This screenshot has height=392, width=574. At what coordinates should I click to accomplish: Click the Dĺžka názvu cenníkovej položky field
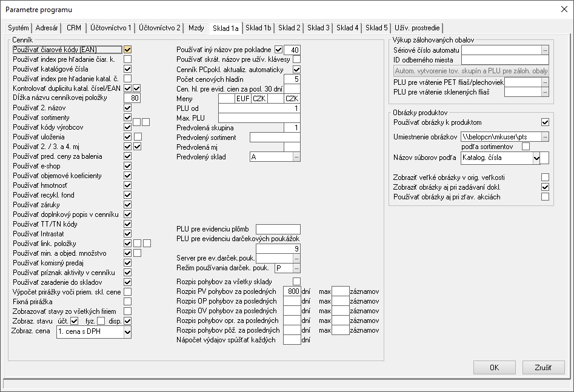pos(132,98)
